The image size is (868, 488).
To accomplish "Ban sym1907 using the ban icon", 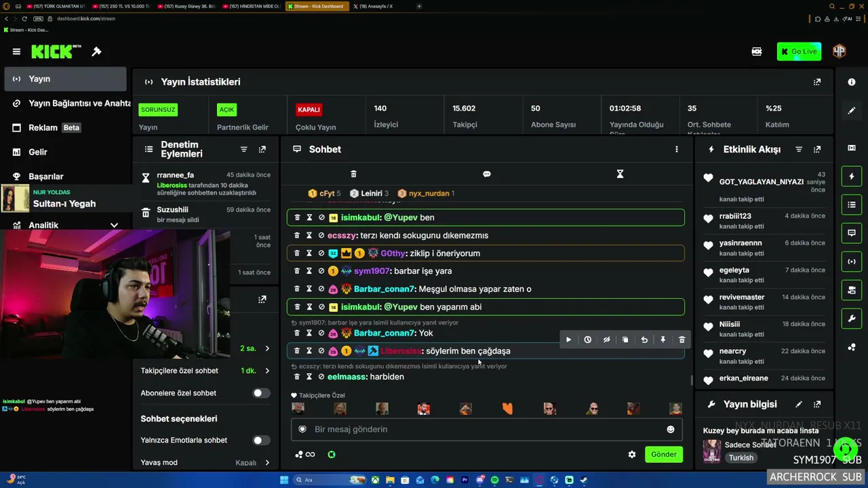I will [321, 271].
